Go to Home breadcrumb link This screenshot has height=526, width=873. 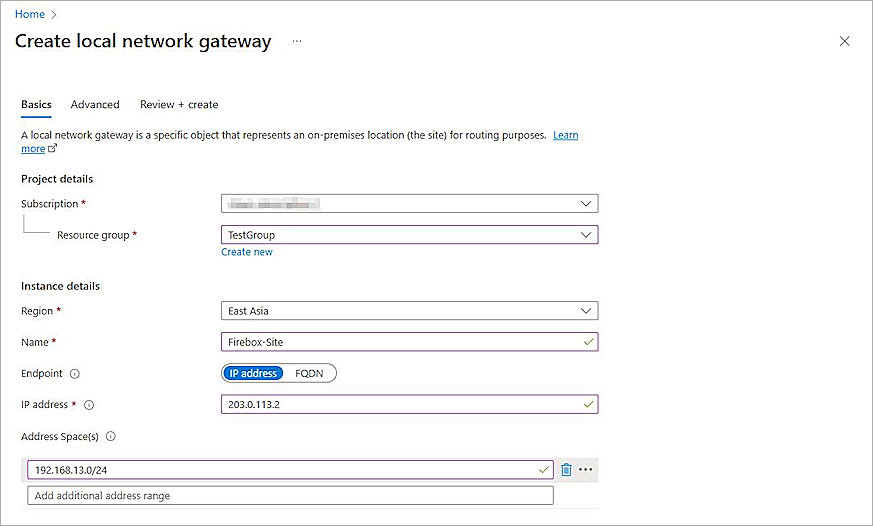point(30,14)
